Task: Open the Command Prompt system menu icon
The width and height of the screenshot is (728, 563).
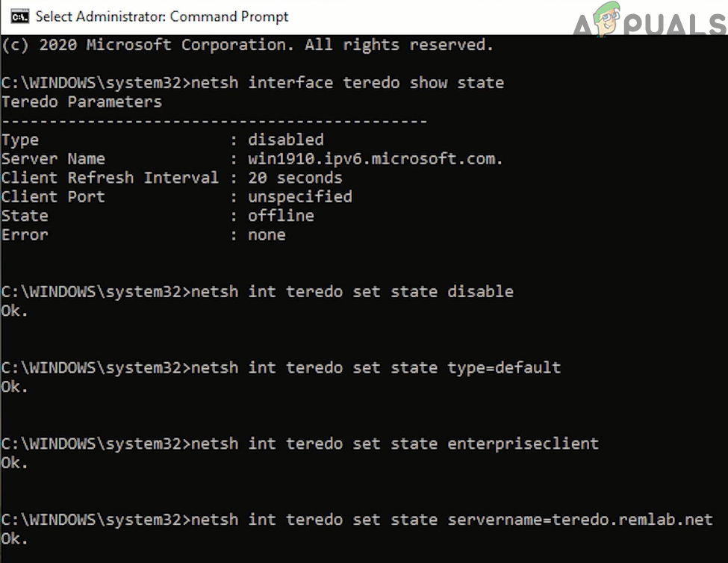Action: coord(20,16)
